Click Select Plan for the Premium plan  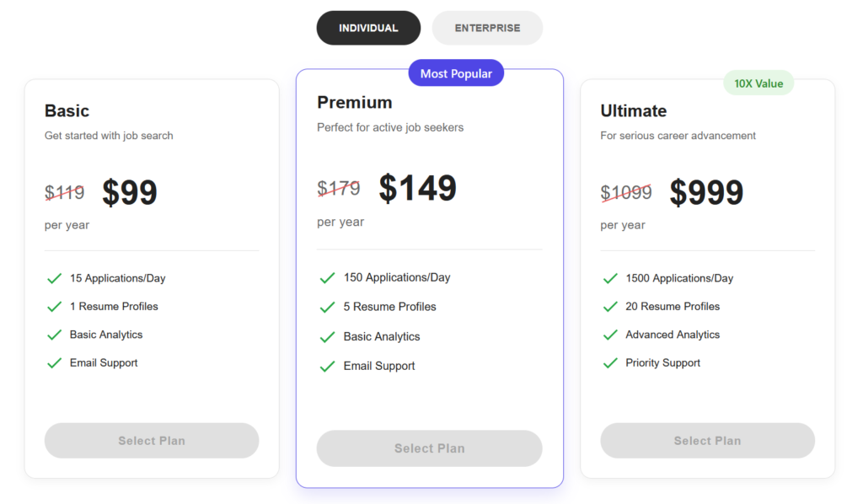tap(429, 448)
